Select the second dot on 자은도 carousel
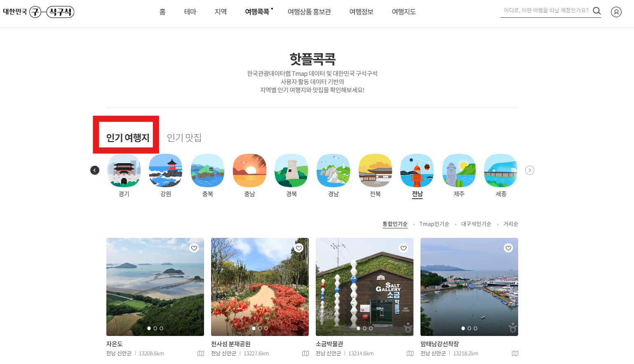 tap(155, 329)
